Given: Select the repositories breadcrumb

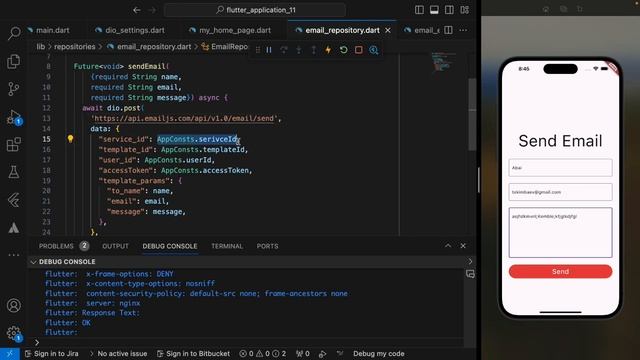Looking at the screenshot, I should (x=75, y=47).
